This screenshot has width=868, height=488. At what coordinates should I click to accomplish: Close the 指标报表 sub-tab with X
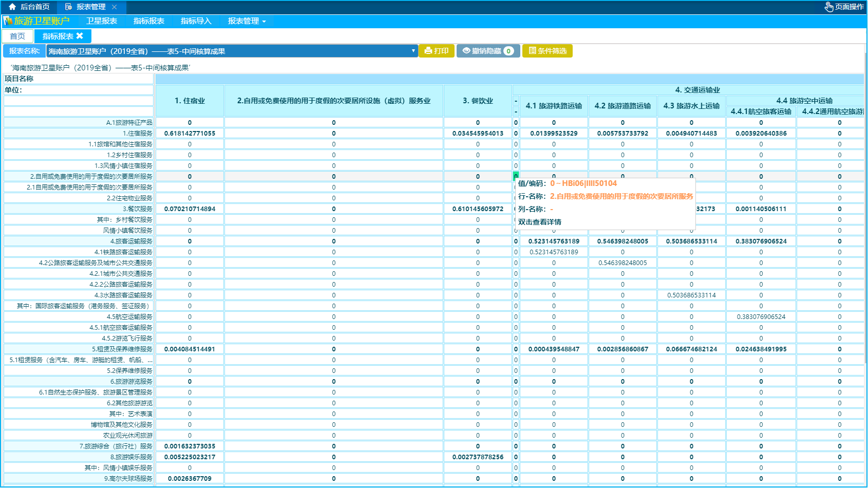coord(80,36)
